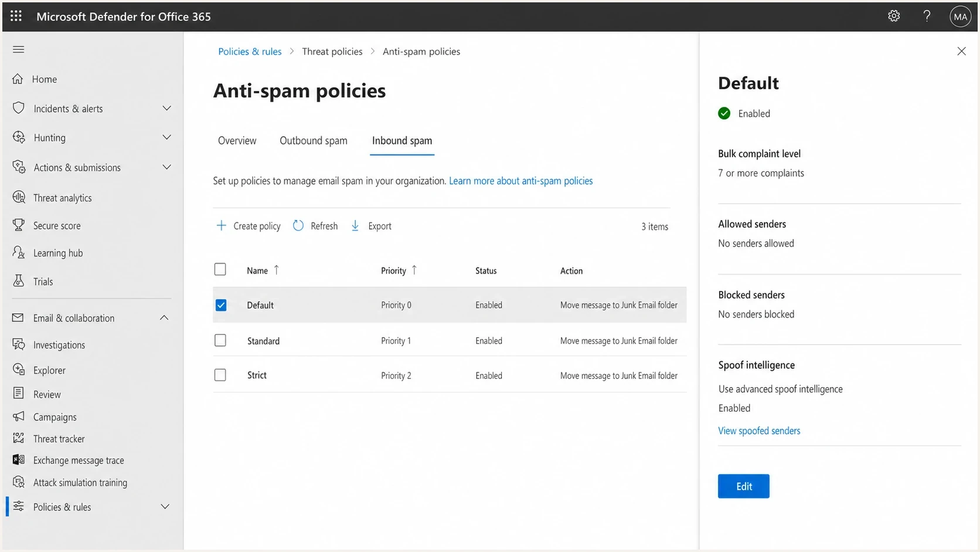Click Campaigns megaphone icon

[x=19, y=416]
